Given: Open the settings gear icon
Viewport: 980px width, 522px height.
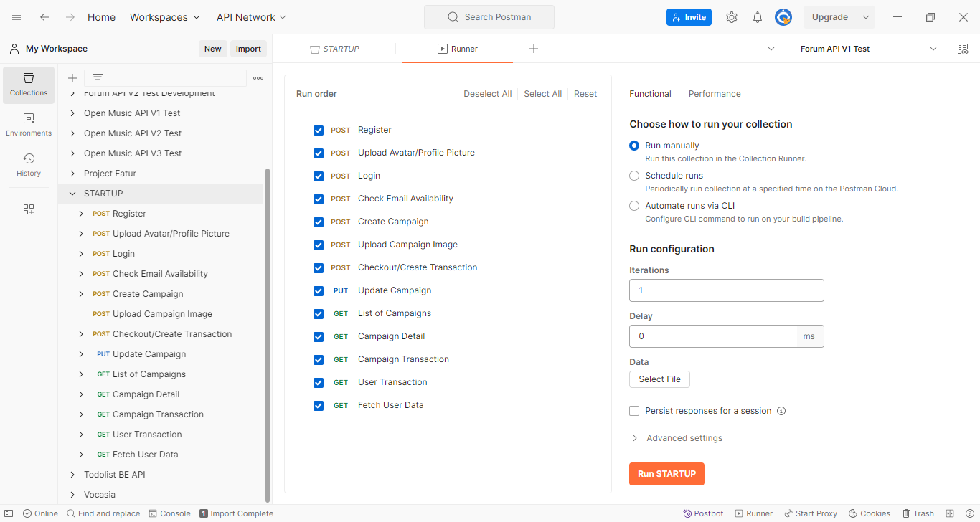Looking at the screenshot, I should (732, 17).
